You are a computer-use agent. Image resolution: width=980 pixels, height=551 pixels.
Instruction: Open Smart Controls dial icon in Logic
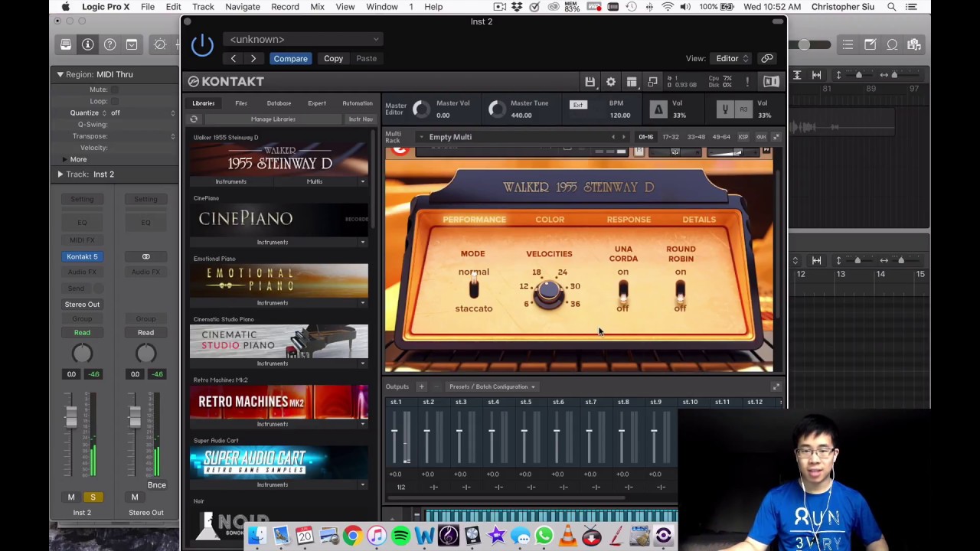coord(160,44)
